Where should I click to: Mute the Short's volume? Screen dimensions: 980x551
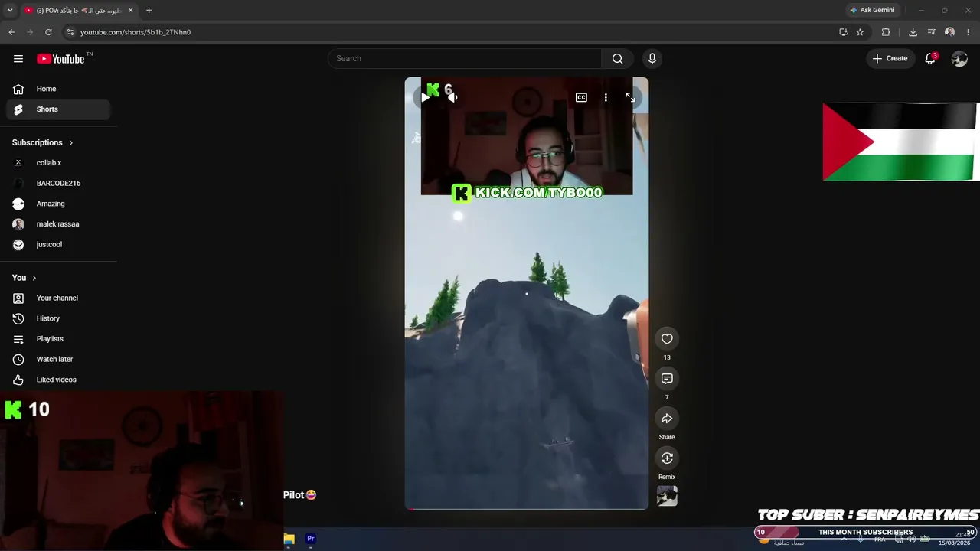coord(452,98)
